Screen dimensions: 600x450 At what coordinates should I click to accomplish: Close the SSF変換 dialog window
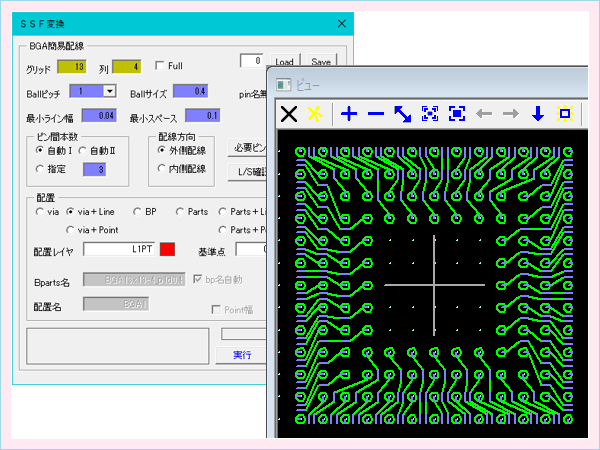(x=342, y=23)
